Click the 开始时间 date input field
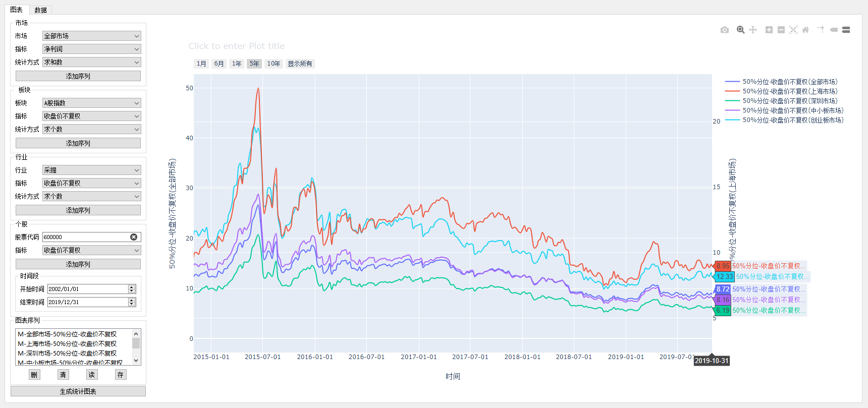This screenshot has width=868, height=408. click(x=87, y=289)
